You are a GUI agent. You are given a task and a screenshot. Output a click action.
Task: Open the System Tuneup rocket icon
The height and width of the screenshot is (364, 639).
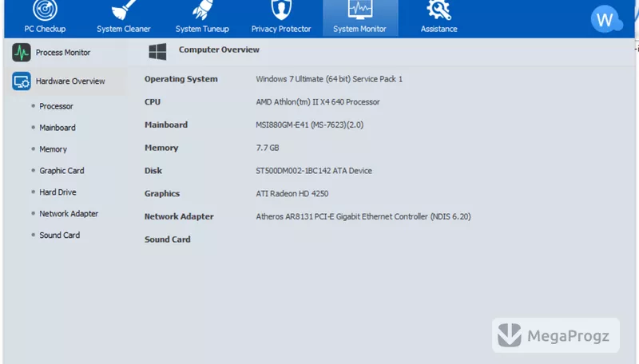202,10
